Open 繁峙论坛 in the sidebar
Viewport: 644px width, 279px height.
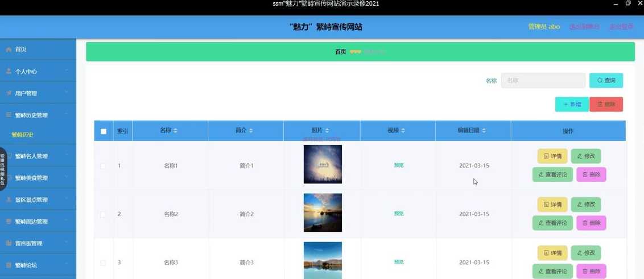(x=38, y=265)
